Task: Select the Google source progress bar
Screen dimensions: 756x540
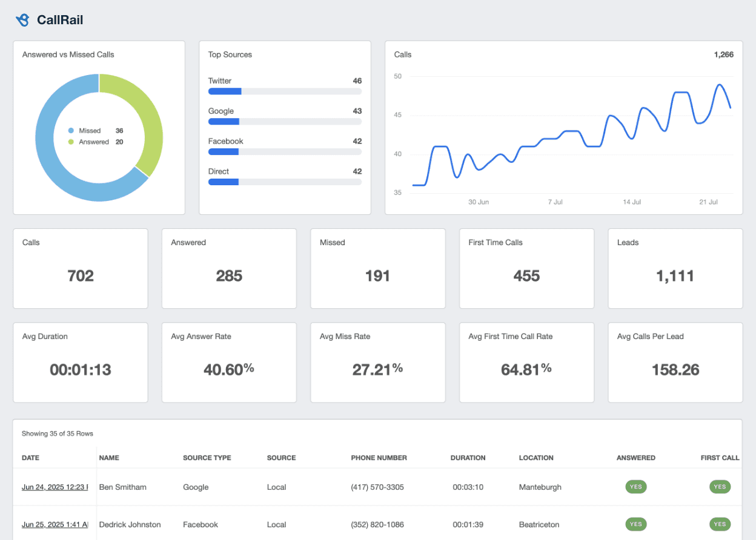Action: click(x=285, y=122)
